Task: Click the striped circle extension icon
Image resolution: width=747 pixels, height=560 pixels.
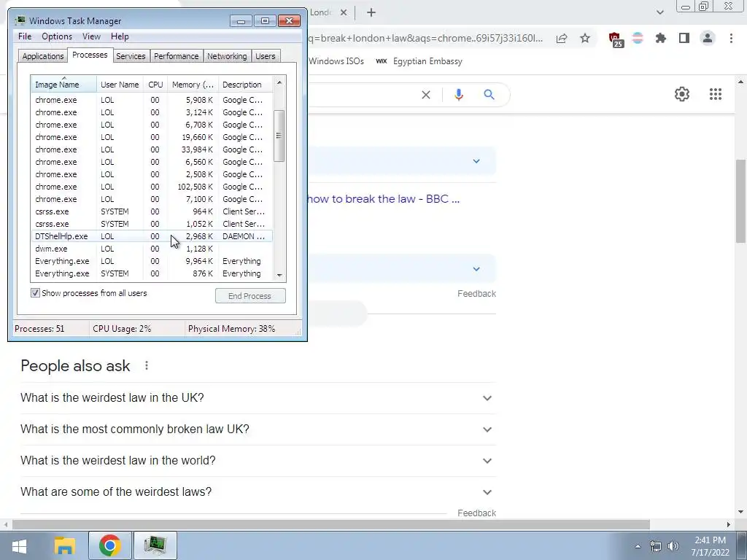Action: click(638, 38)
